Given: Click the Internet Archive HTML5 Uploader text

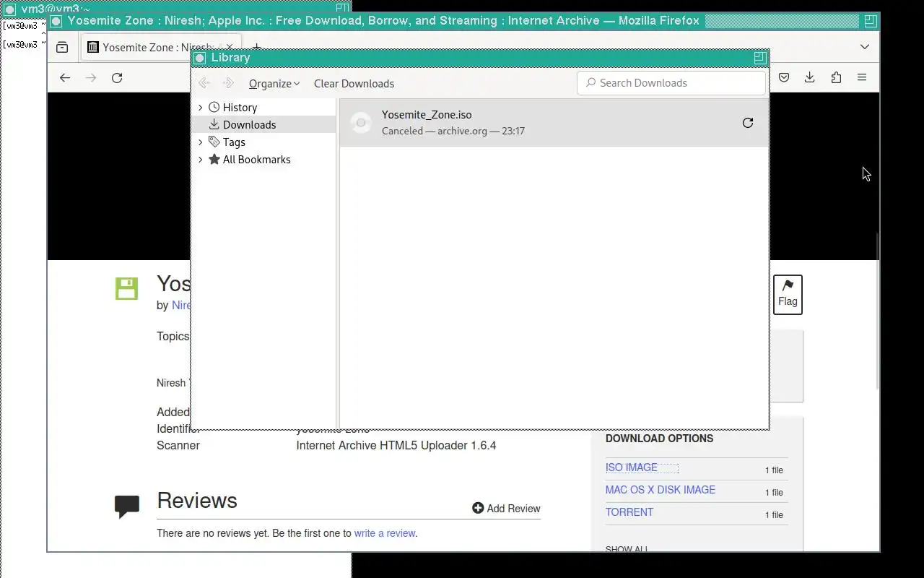Looking at the screenshot, I should coord(396,445).
